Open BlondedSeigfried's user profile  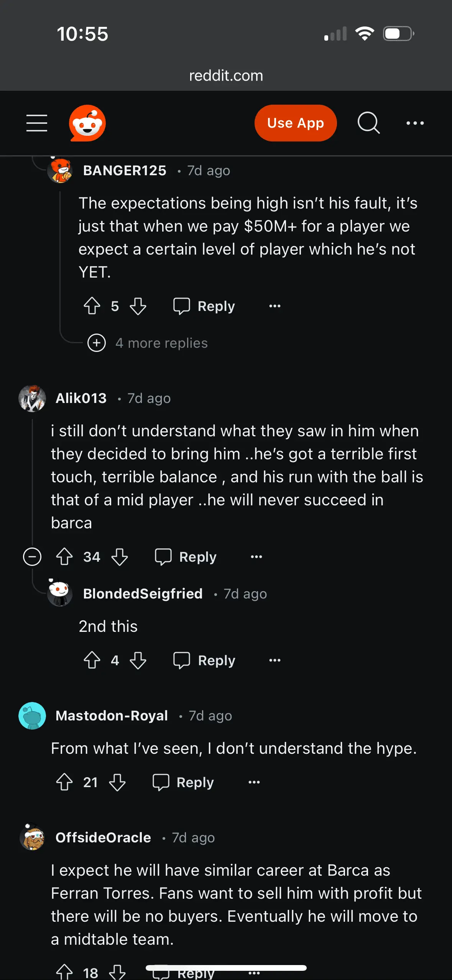coord(143,594)
